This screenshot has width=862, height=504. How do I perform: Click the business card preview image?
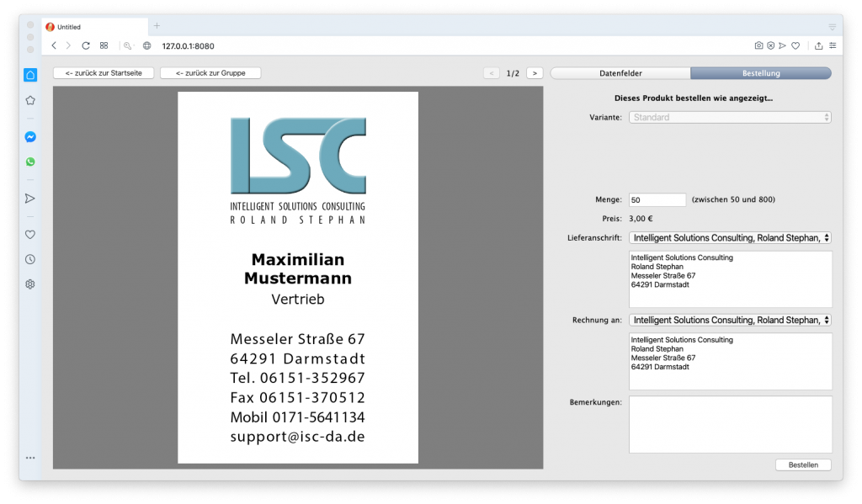[x=298, y=278]
